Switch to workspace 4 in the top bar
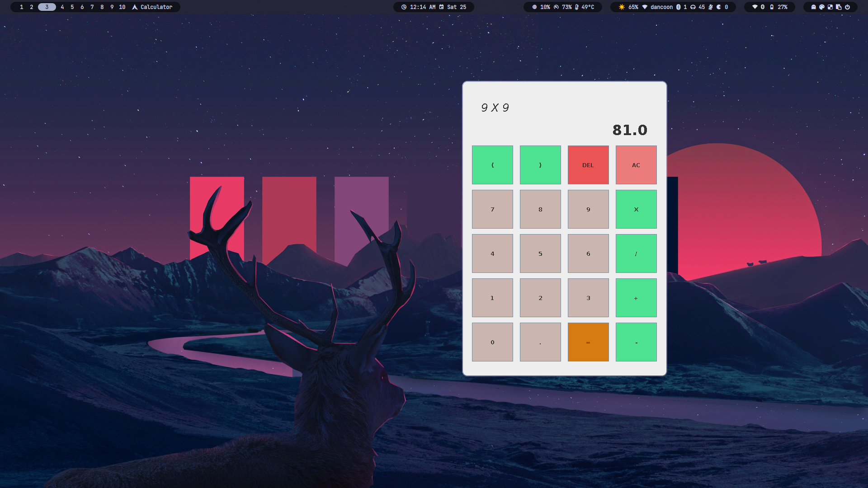 coord(62,7)
